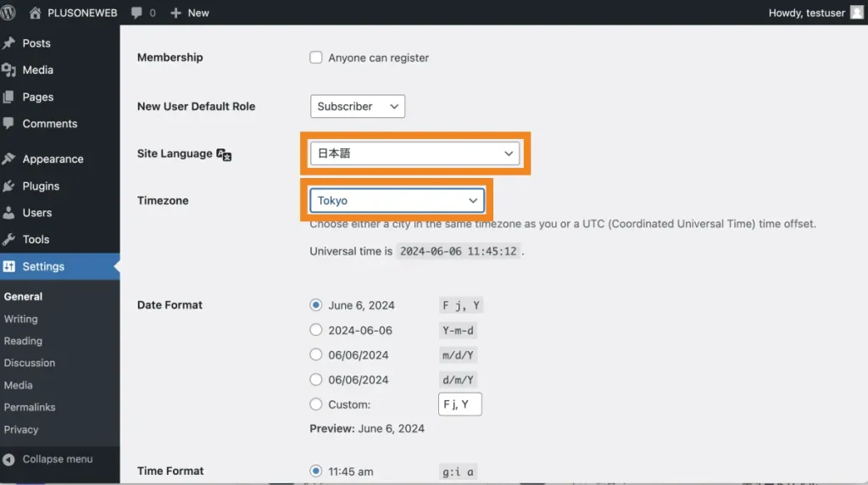Open the comments bubble icon in admin bar
This screenshot has width=868, height=485.
click(x=137, y=13)
